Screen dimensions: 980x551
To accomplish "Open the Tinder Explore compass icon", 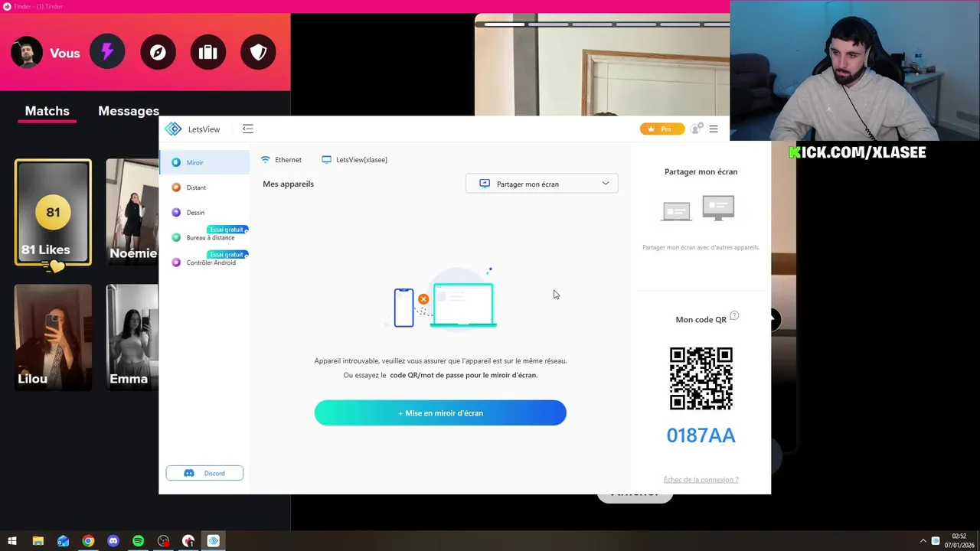I will tap(158, 52).
